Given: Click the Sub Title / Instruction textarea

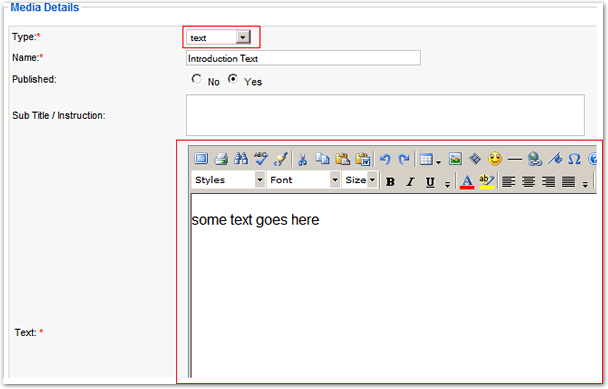Looking at the screenshot, I should (x=385, y=115).
